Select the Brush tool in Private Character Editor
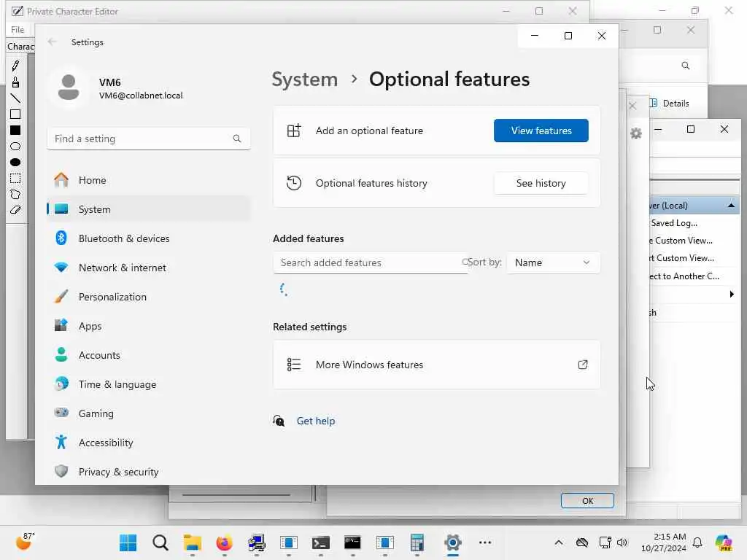This screenshot has height=560, width=747. pos(15,82)
